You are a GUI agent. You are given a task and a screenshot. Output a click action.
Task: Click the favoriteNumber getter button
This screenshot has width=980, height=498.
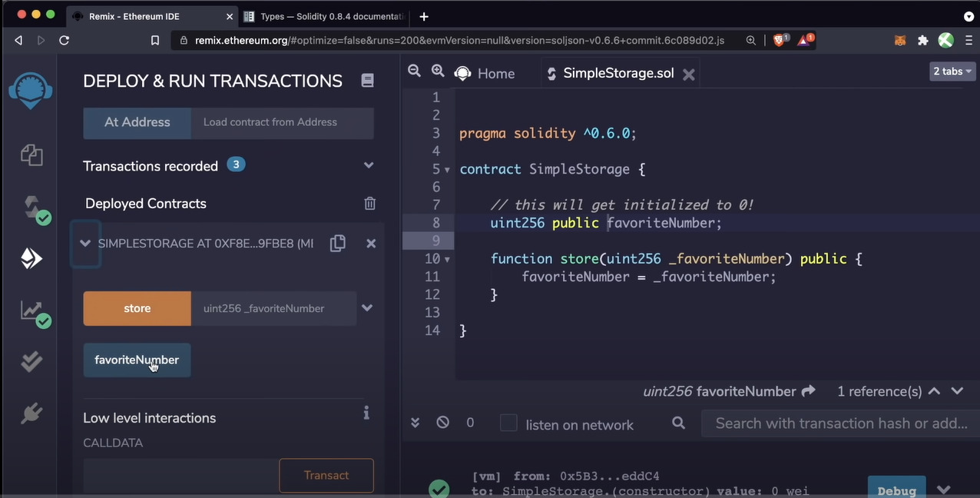click(137, 360)
